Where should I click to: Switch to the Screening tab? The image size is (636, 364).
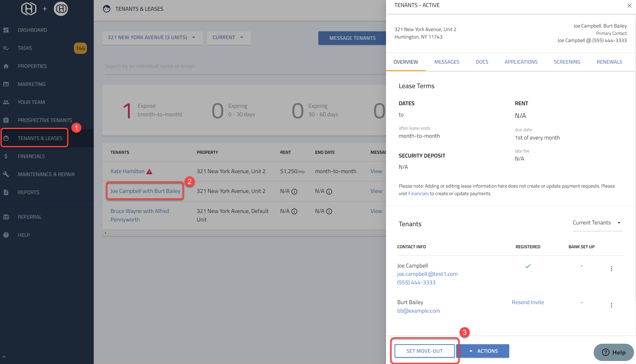567,62
